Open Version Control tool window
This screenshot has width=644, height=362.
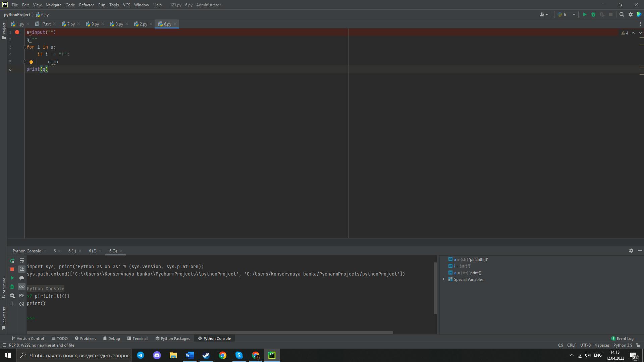click(x=28, y=338)
